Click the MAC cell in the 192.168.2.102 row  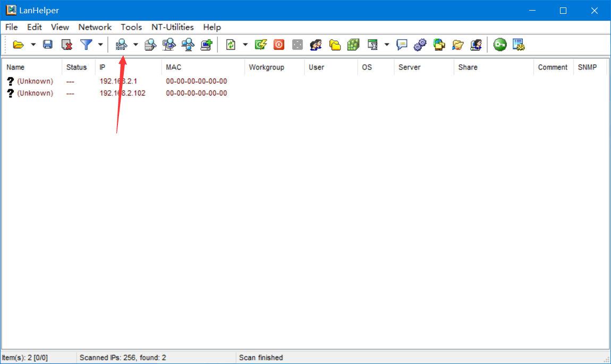pos(197,93)
